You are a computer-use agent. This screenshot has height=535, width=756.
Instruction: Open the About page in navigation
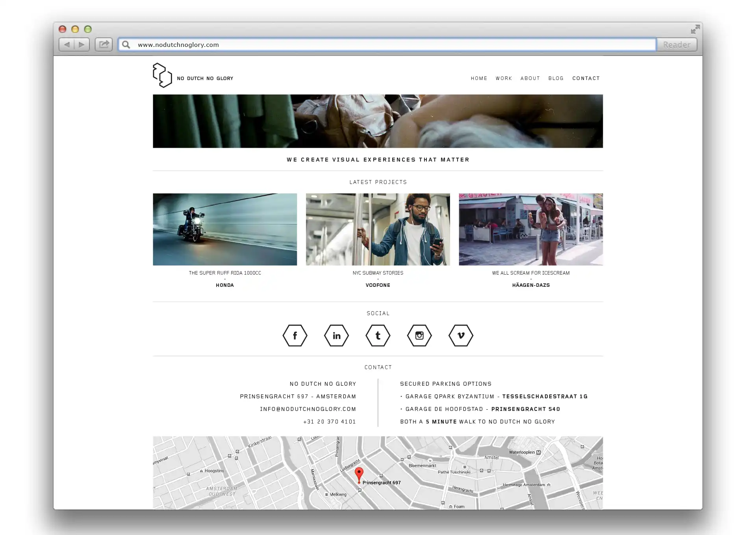(x=530, y=78)
